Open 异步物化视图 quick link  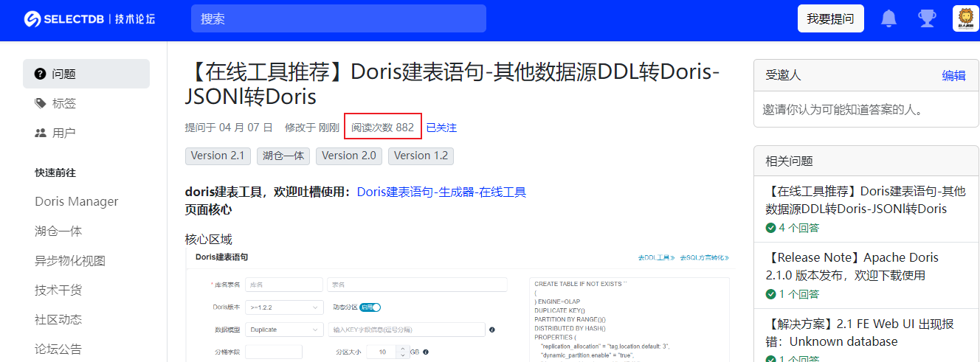[x=70, y=260]
